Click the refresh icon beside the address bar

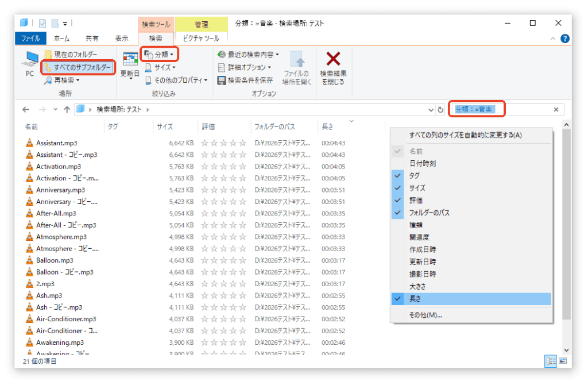click(440, 109)
